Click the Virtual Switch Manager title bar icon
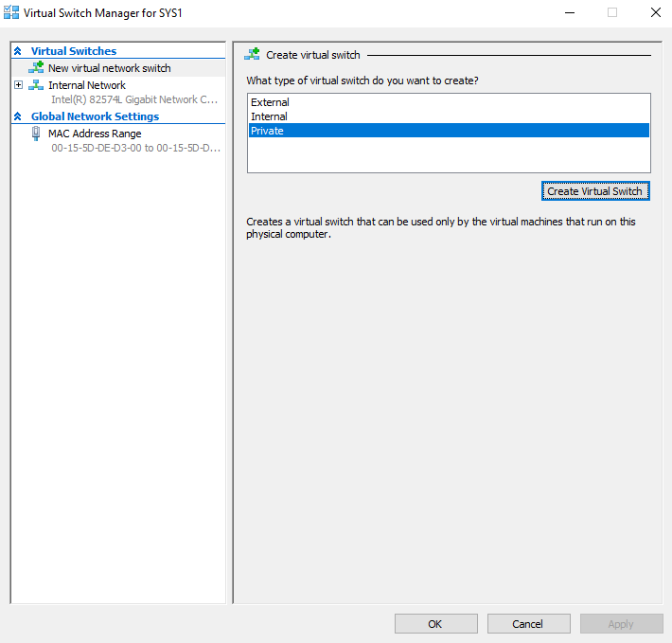 click(11, 12)
